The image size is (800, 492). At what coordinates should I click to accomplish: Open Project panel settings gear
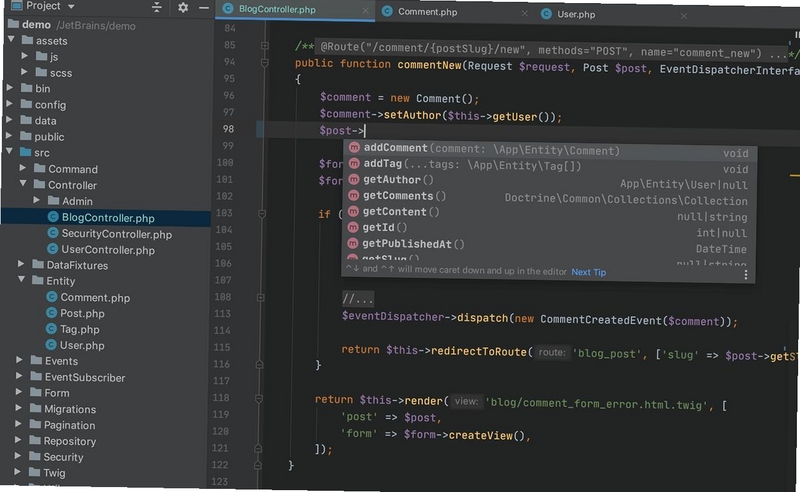(183, 7)
